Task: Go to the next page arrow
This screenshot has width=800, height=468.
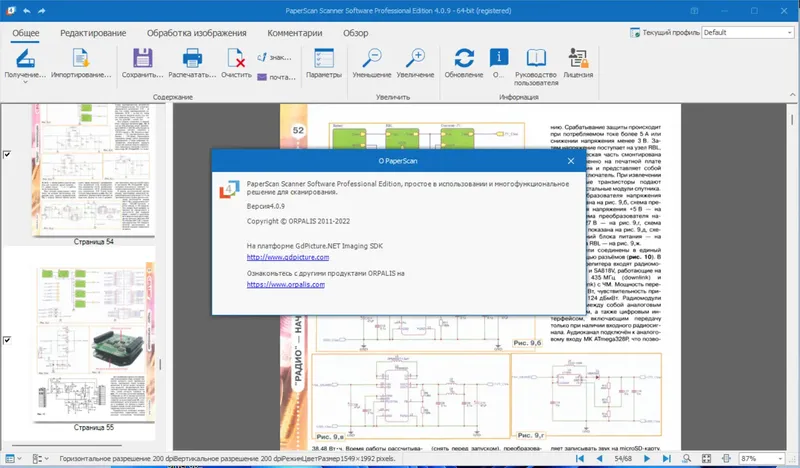Action: tap(646, 458)
